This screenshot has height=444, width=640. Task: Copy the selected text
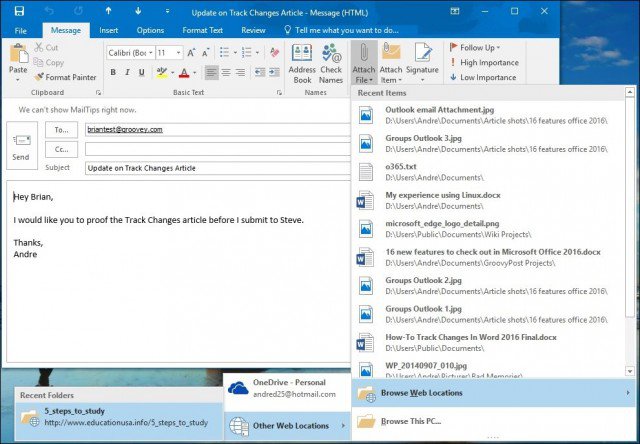[49, 62]
